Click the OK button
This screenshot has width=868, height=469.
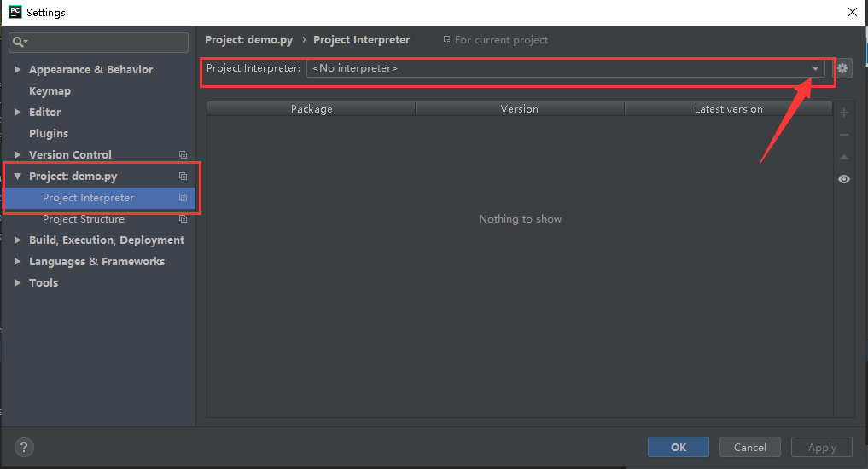[679, 447]
